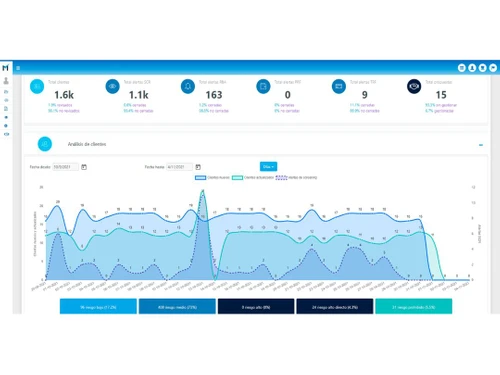The image size is (500, 375).
Task: Click the M logo in corner
Action: tap(5, 68)
